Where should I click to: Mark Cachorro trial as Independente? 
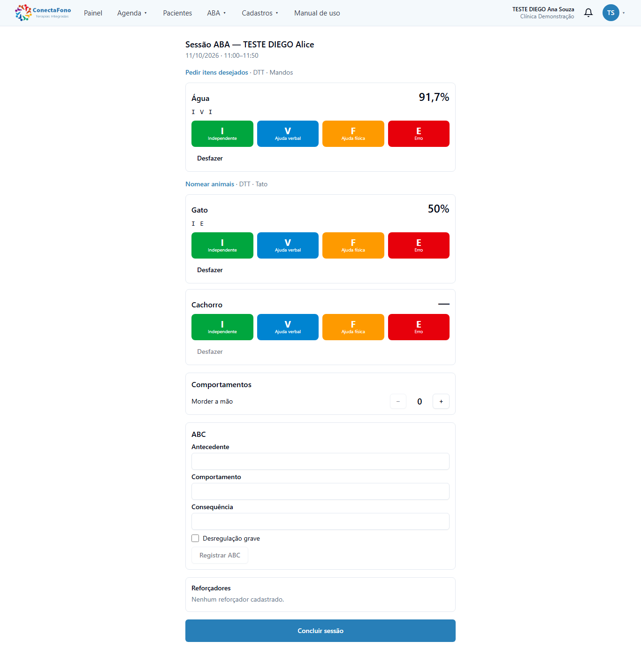(222, 327)
